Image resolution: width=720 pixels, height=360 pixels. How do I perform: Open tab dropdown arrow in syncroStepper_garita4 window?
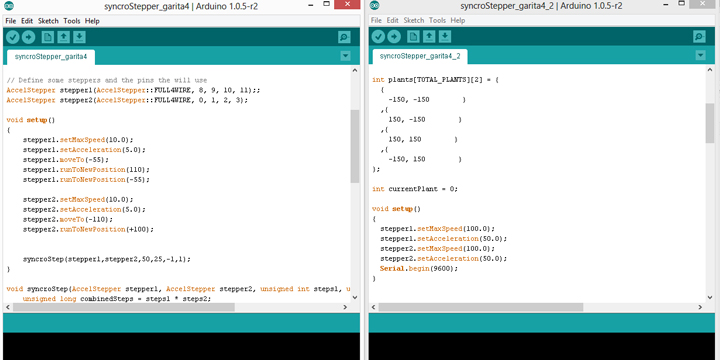click(346, 56)
